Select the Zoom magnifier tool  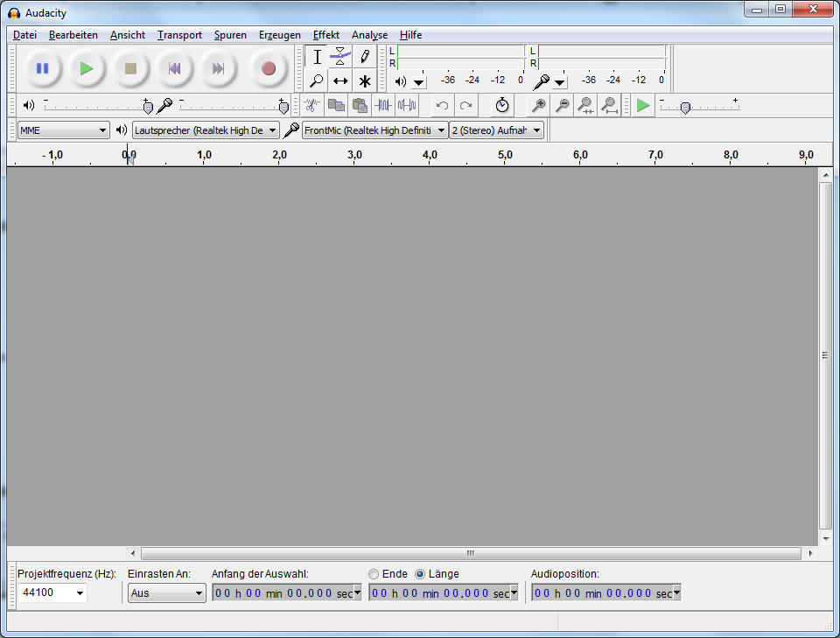(317, 81)
